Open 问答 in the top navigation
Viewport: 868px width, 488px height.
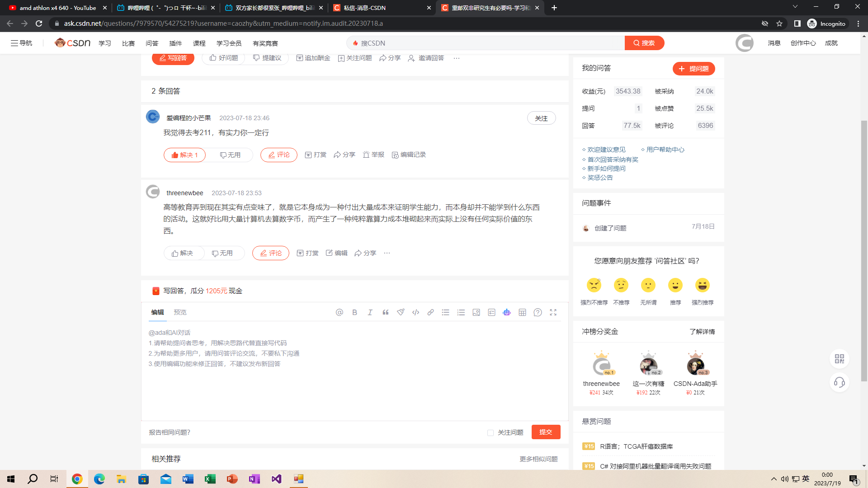[x=152, y=43]
